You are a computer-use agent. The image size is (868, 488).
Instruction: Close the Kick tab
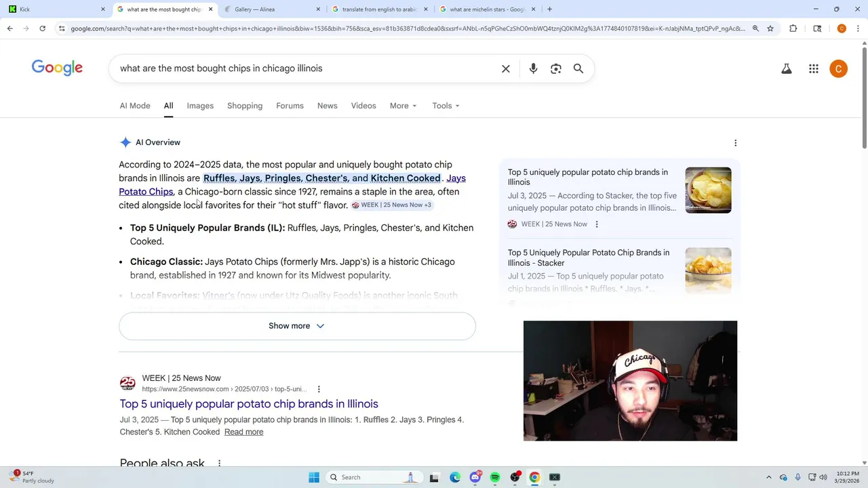pyautogui.click(x=103, y=9)
